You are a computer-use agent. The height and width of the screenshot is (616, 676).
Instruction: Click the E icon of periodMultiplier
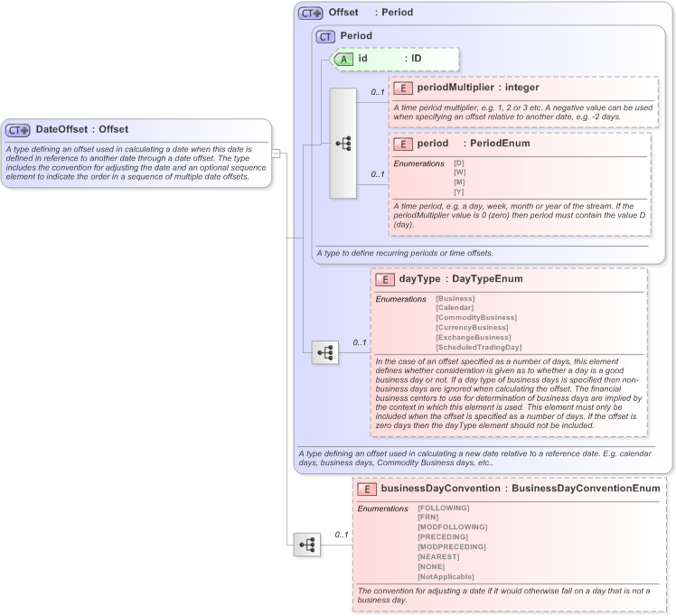tap(403, 89)
